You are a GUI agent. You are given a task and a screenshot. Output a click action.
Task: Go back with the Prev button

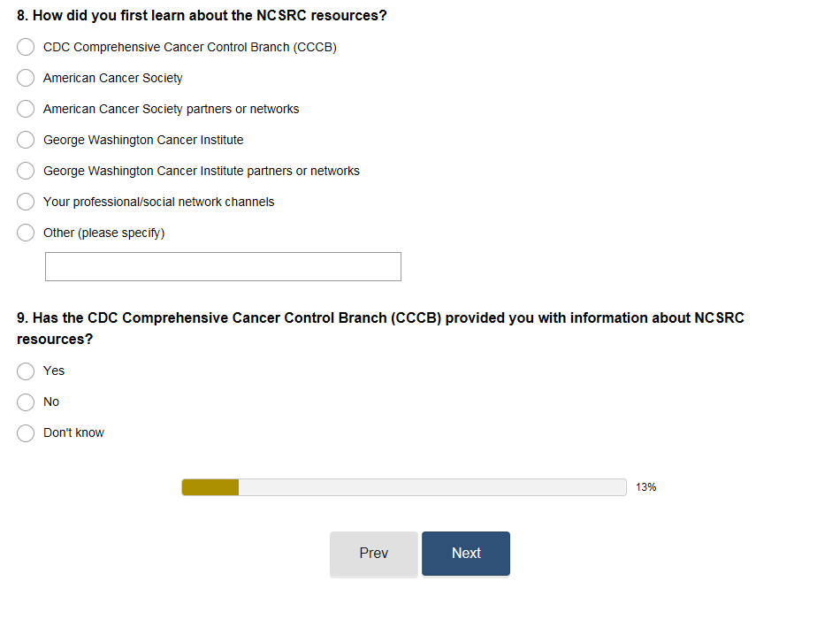click(373, 554)
